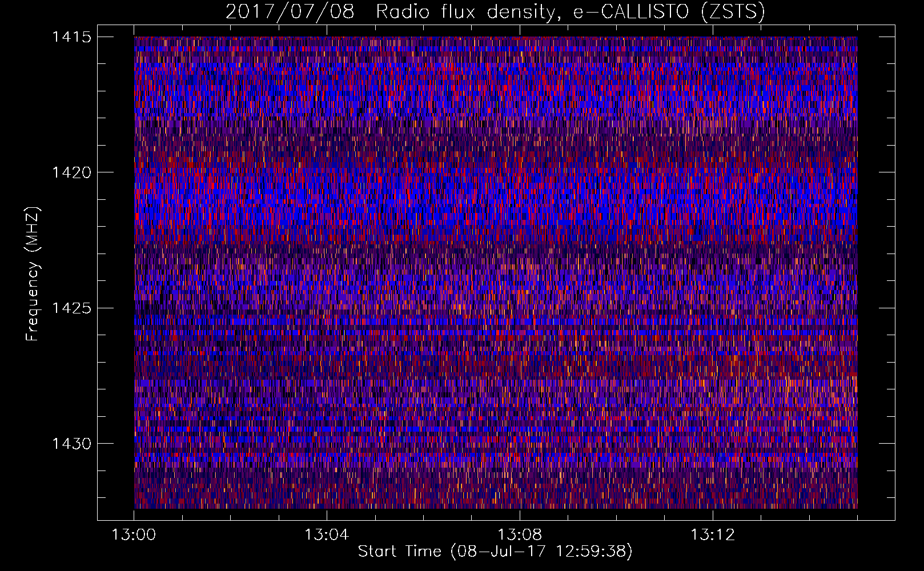The width and height of the screenshot is (924, 571).
Task: Click the '13:08' time axis label
Action: [520, 535]
